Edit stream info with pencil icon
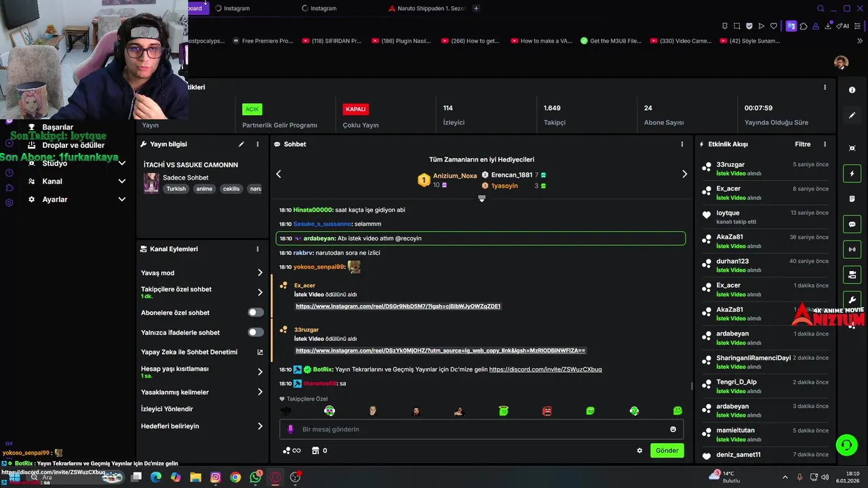Image resolution: width=868 pixels, height=488 pixels. pyautogui.click(x=241, y=144)
